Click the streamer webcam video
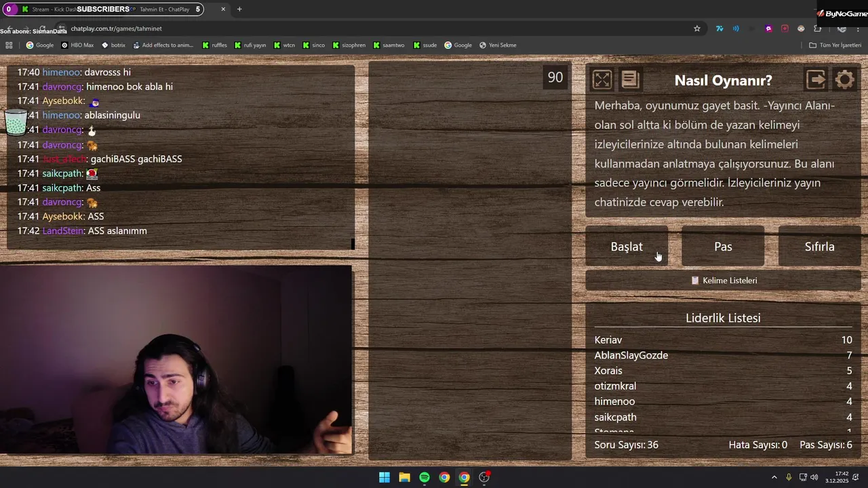The height and width of the screenshot is (488, 868). tap(176, 359)
